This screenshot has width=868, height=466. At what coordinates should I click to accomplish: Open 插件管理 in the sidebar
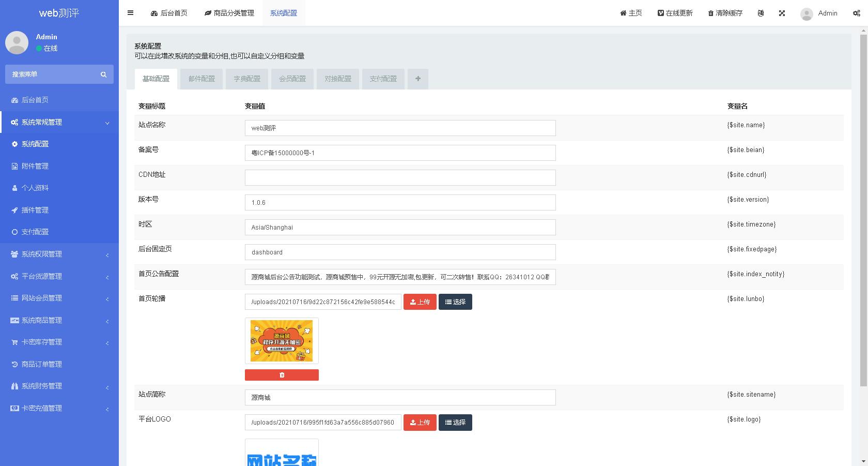59,210
